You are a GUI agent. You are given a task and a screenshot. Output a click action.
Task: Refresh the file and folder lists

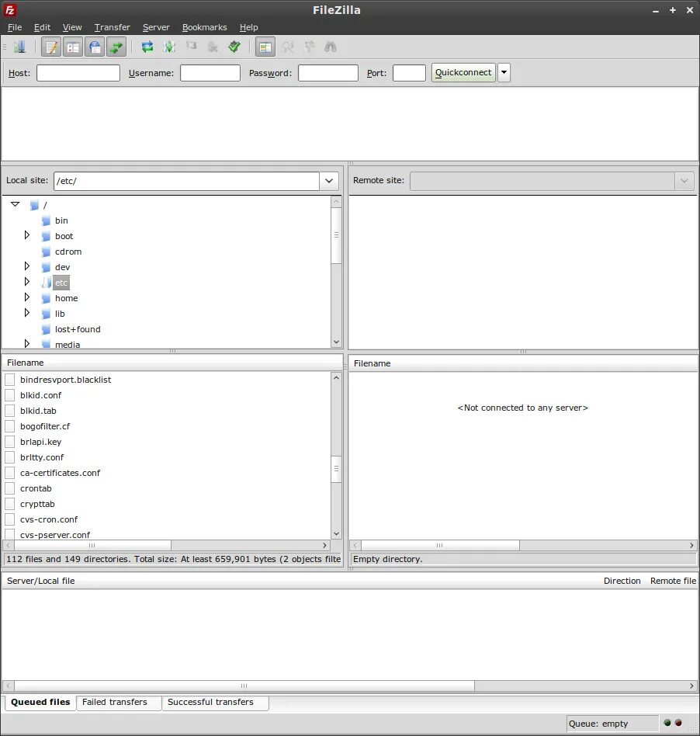pos(147,47)
